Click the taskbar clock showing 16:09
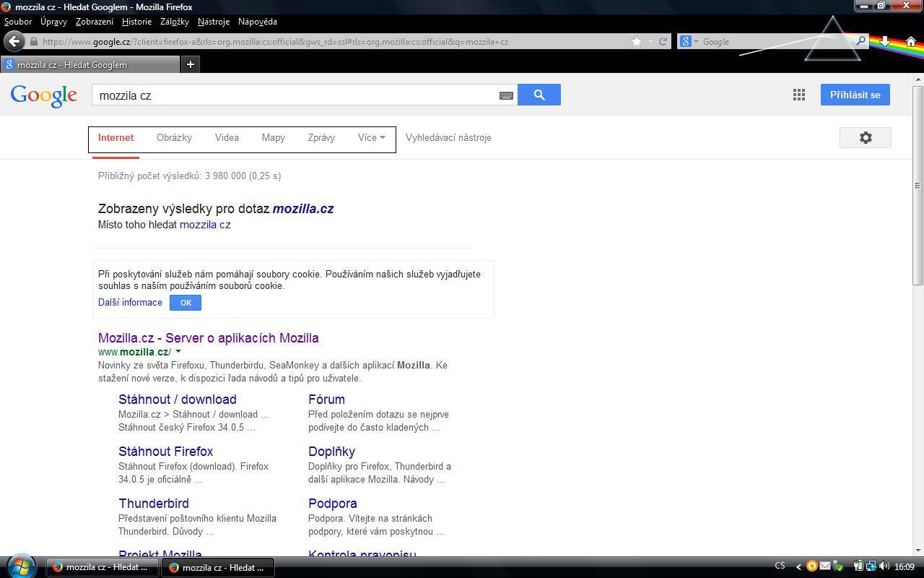Viewport: 924px width, 578px height. click(x=905, y=566)
